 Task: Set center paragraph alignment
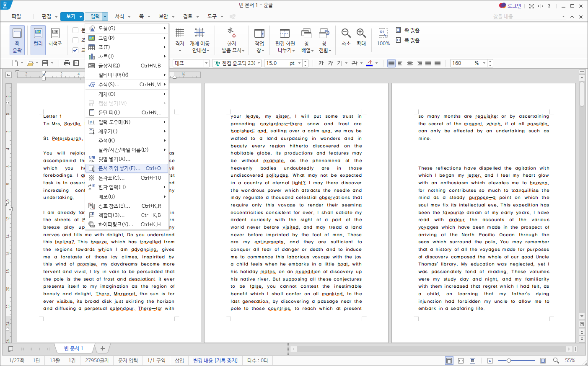[410, 63]
